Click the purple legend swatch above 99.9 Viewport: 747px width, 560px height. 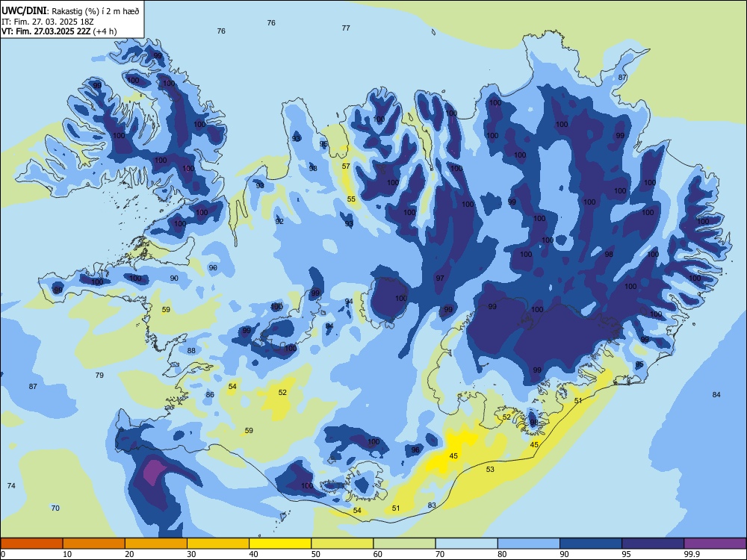tap(715, 544)
